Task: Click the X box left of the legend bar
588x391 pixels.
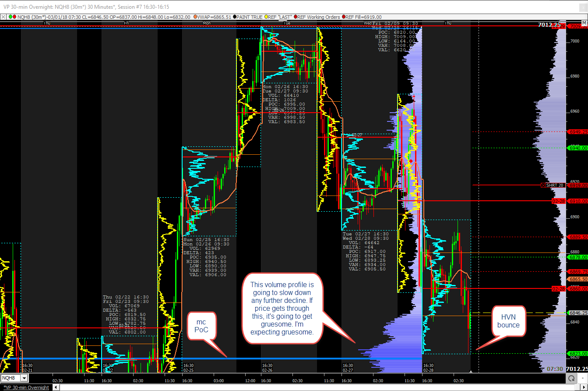Action: [3, 17]
